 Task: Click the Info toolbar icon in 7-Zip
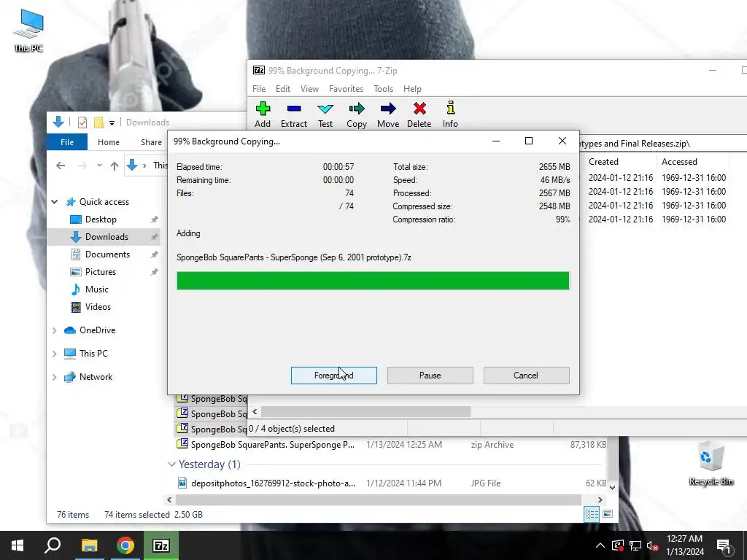tap(450, 114)
